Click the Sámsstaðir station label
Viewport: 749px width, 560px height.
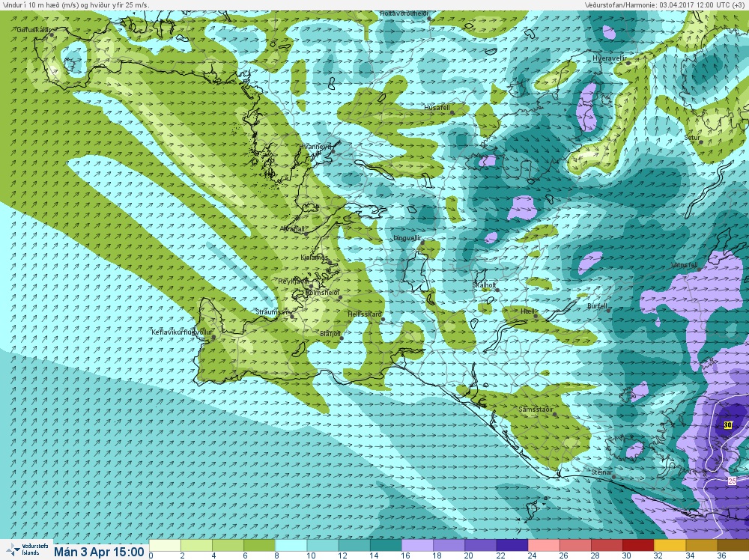point(536,410)
